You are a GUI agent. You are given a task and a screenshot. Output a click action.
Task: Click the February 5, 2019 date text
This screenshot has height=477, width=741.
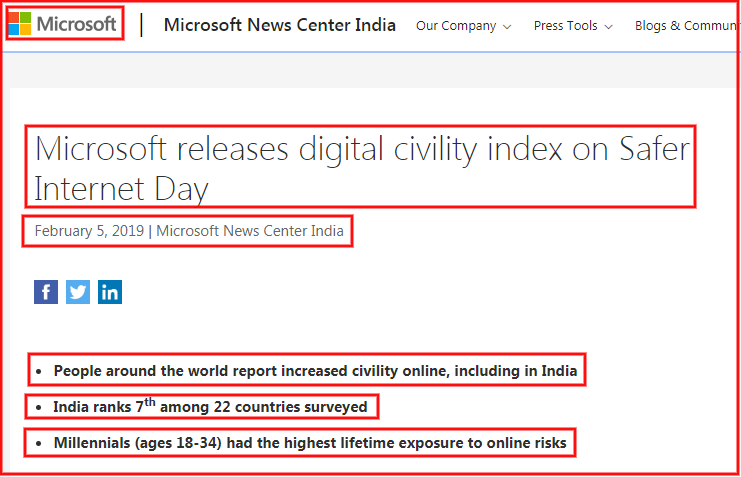click(89, 231)
